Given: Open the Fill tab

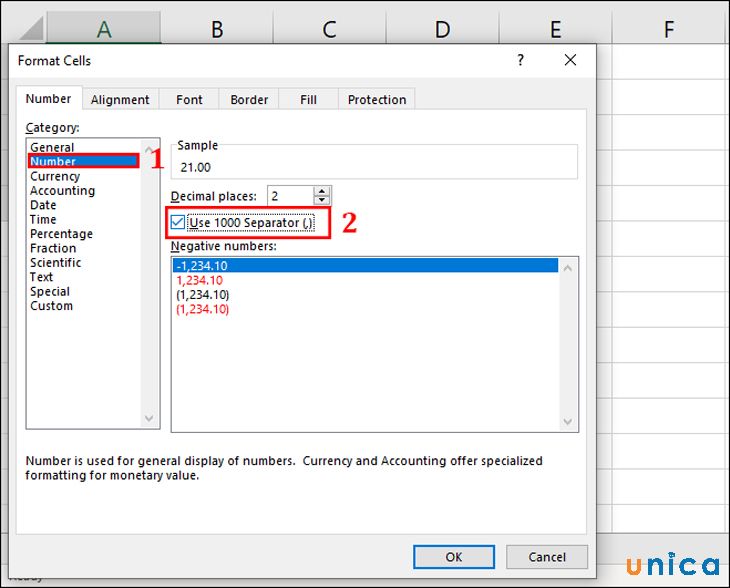Looking at the screenshot, I should click(x=308, y=100).
